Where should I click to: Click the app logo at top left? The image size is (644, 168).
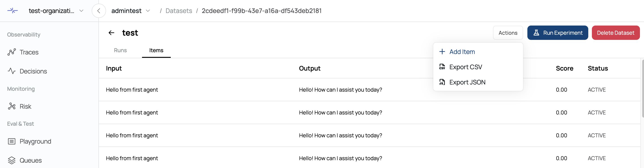coord(13,11)
